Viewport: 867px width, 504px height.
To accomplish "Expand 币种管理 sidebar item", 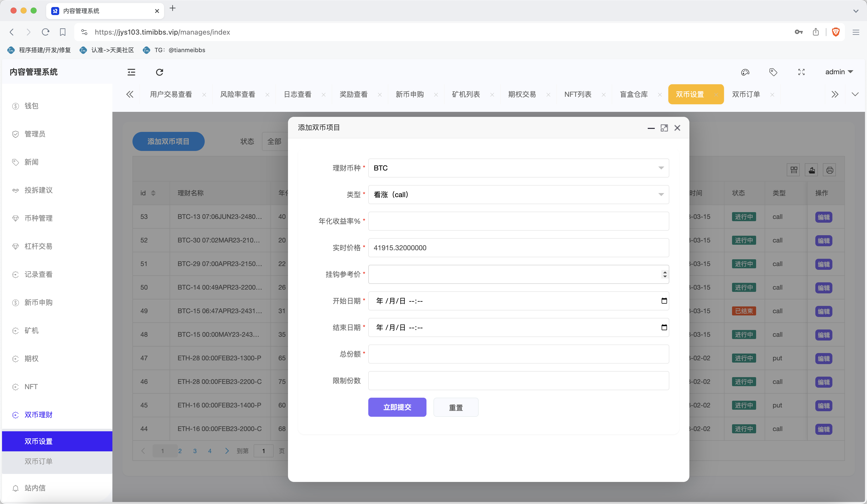I will 57,218.
